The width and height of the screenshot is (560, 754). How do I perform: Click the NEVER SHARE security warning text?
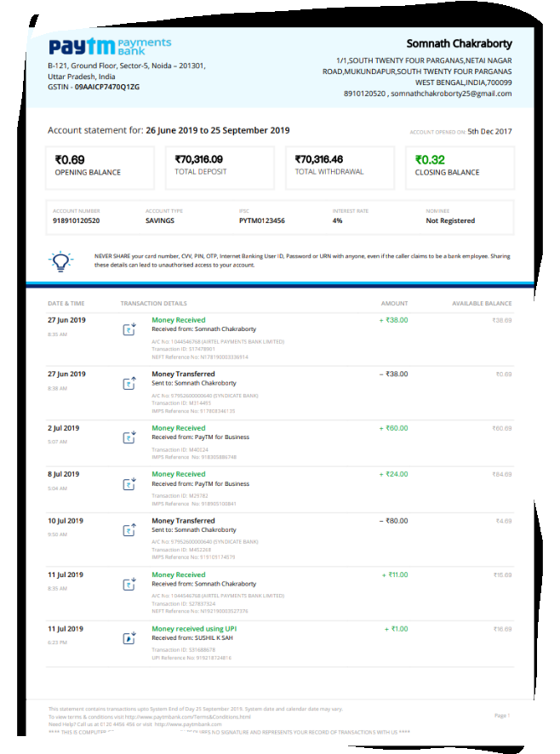tap(302, 260)
